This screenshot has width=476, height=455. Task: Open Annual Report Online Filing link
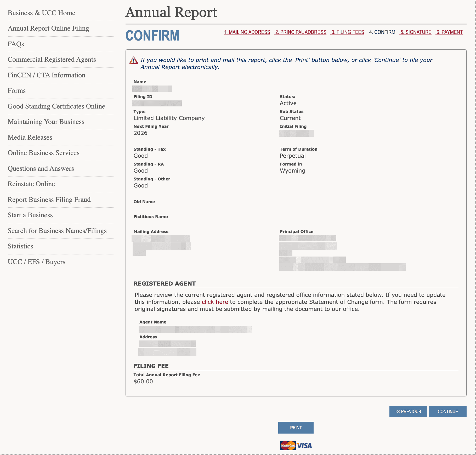48,28
